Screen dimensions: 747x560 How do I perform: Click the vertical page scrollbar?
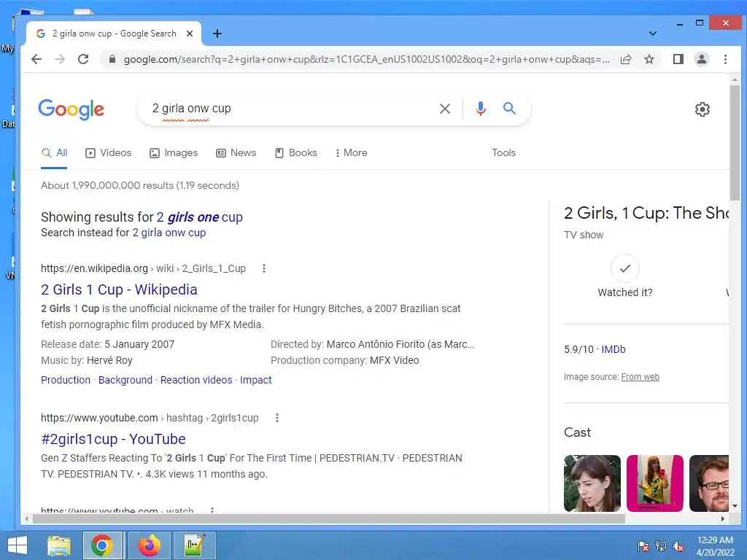(735, 143)
